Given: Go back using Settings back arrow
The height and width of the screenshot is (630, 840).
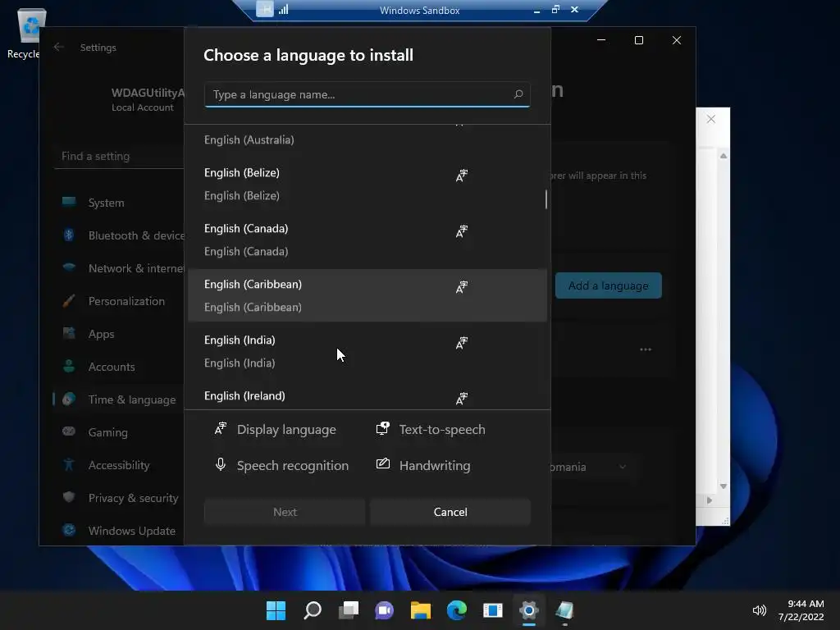Looking at the screenshot, I should [59, 47].
